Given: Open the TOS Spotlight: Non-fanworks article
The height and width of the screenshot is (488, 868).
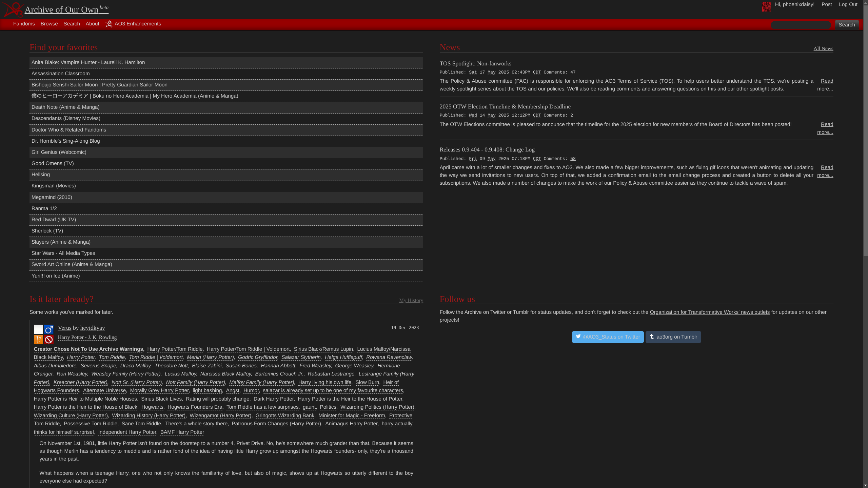Looking at the screenshot, I should [x=475, y=63].
